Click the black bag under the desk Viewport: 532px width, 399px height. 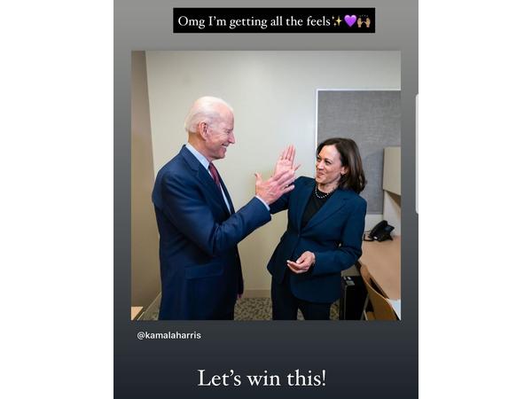[x=353, y=297]
